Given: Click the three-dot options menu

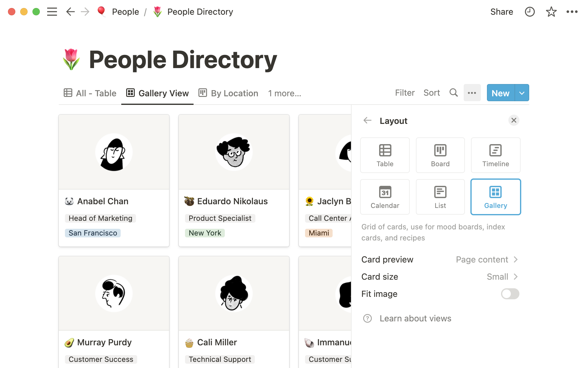Looking at the screenshot, I should pos(472,93).
